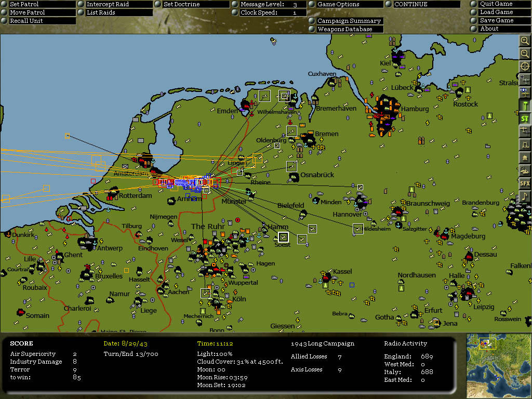The width and height of the screenshot is (532, 399).
Task: Toggle SFX sound effects
Action: [x=525, y=183]
